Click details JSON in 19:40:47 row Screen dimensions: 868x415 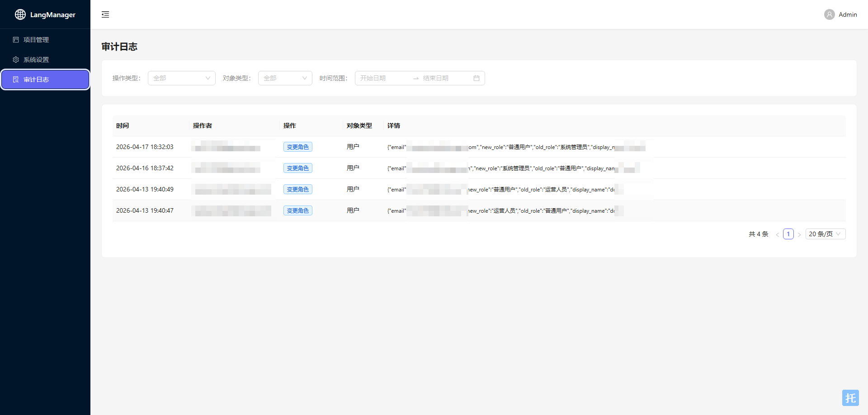click(x=505, y=210)
